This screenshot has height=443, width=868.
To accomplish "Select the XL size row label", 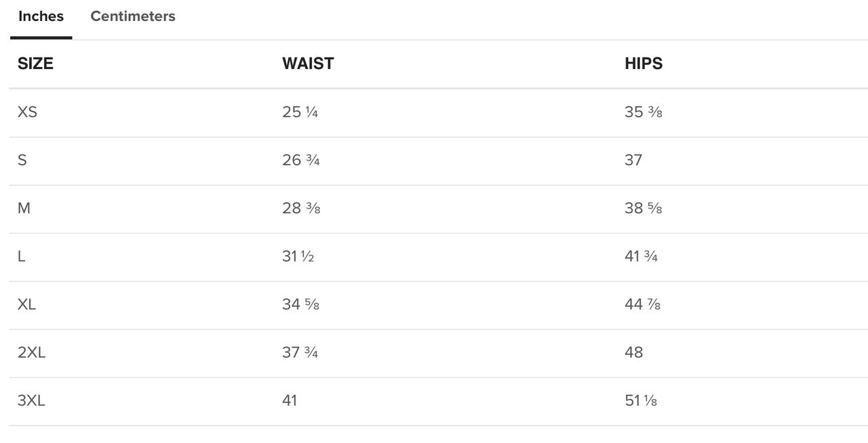I will coord(26,305).
